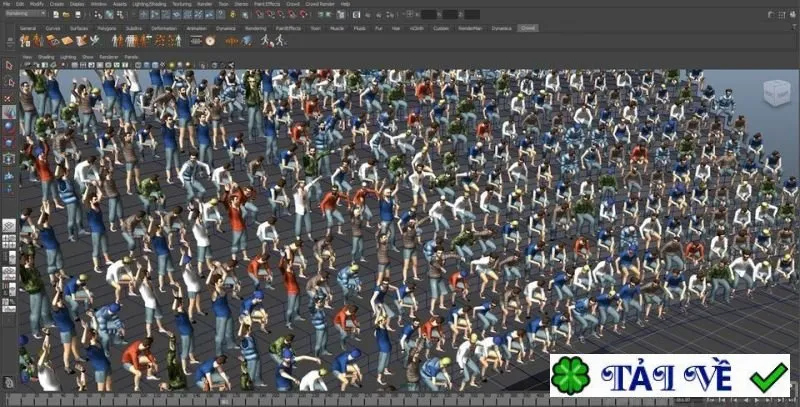Image resolution: width=800 pixels, height=407 pixels.
Task: Toggle the viewport grid display icon
Action: [74, 65]
